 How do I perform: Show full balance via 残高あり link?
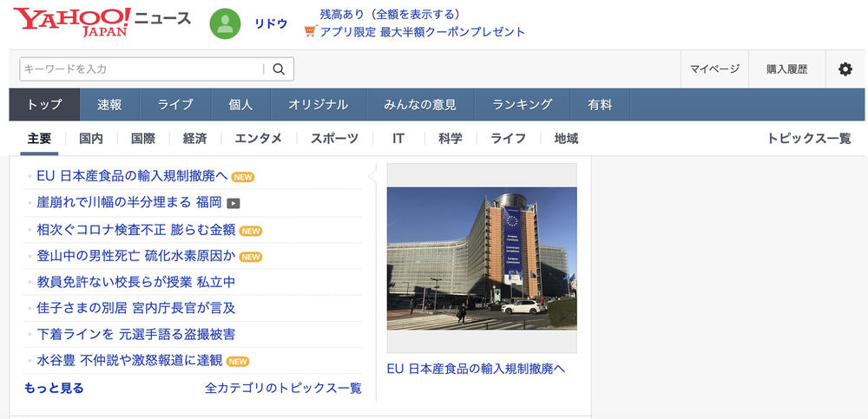click(390, 15)
